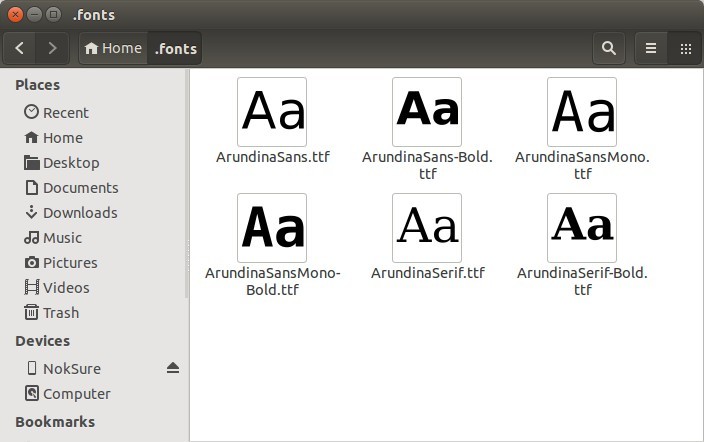Switch to grid icon view
Screen dimensions: 704x442
(x=685, y=48)
